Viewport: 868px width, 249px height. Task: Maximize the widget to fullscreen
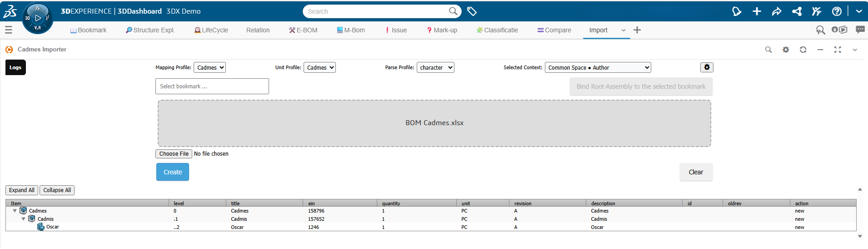[838, 50]
